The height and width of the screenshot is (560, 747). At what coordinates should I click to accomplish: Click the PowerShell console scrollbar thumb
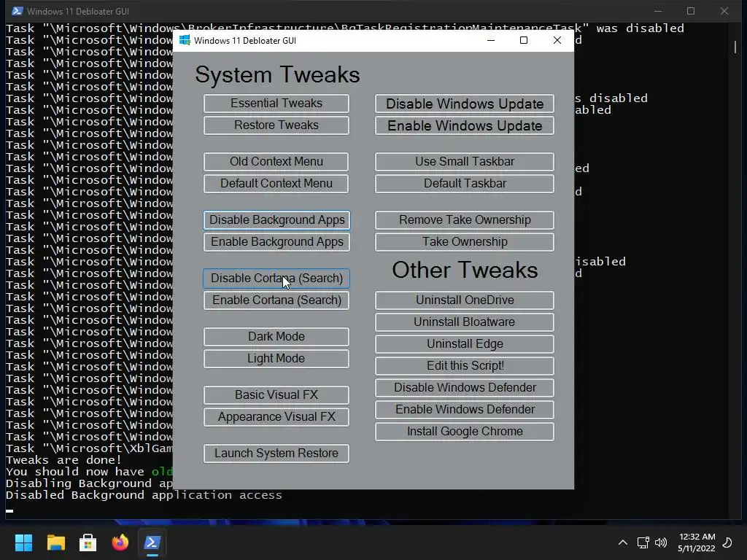point(735,47)
